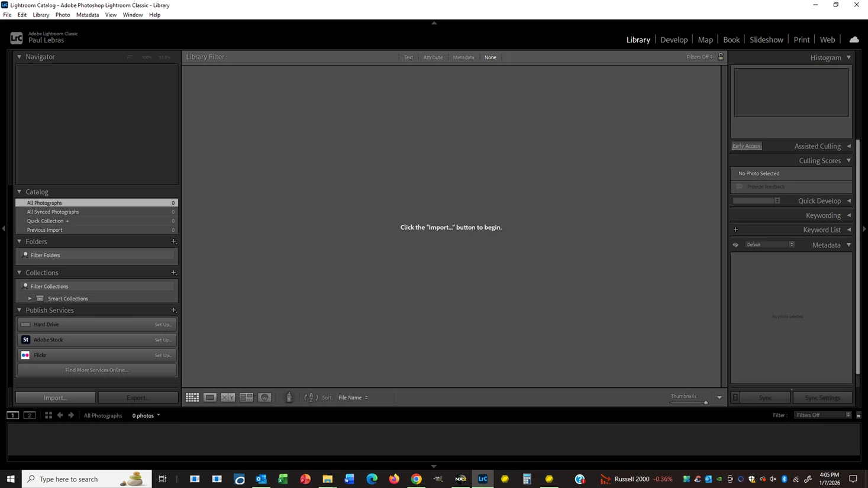Toggle the Sync auto-sync switch
This screenshot has width=868, height=488.
tap(735, 397)
